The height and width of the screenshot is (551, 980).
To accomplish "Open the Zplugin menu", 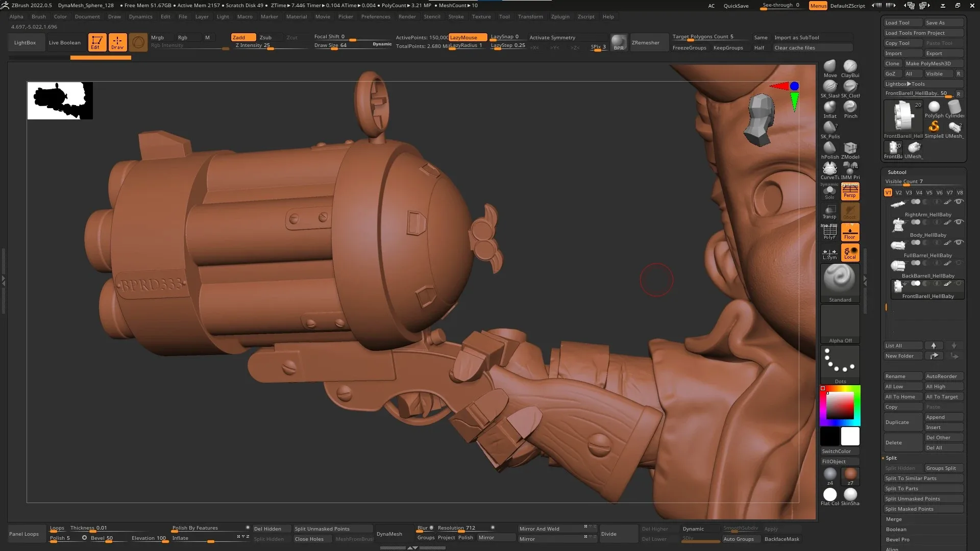I will (560, 16).
